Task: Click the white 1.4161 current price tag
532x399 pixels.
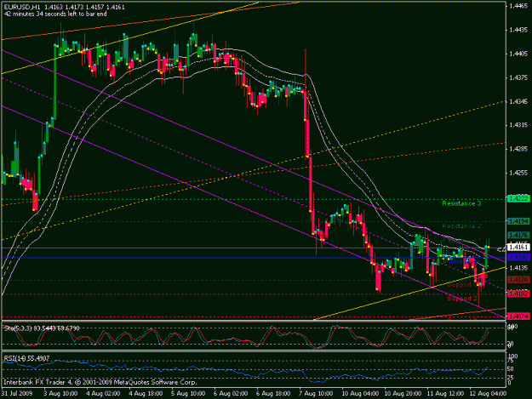Action: coord(518,247)
